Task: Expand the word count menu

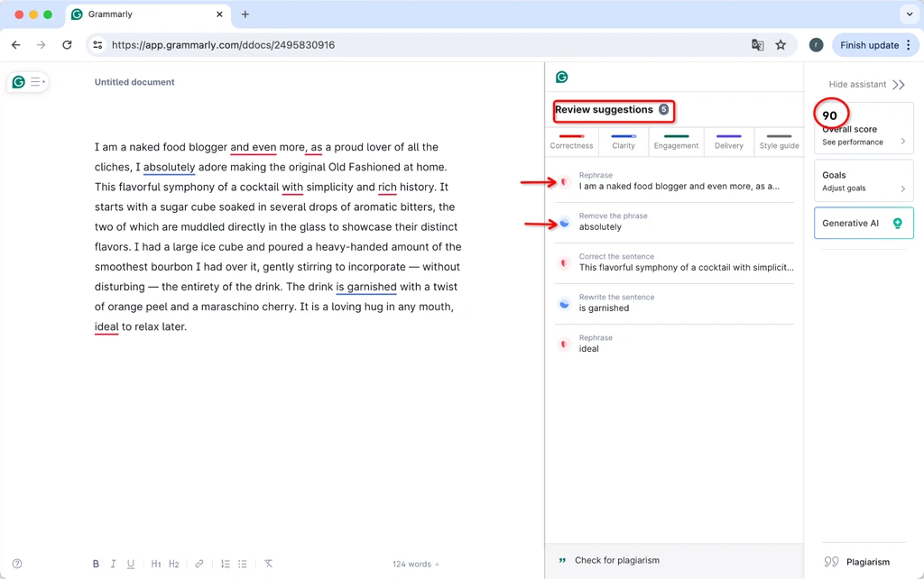Action: tap(415, 565)
